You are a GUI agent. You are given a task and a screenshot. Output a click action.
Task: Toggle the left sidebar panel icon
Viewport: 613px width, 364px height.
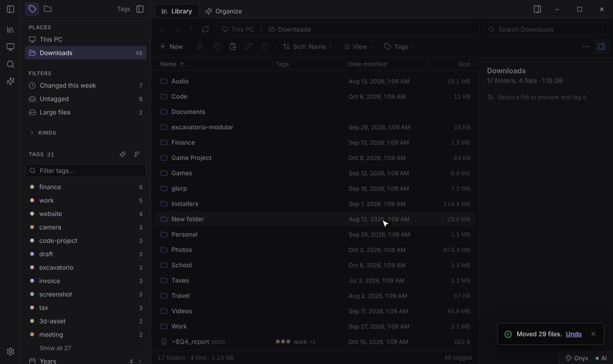(11, 9)
